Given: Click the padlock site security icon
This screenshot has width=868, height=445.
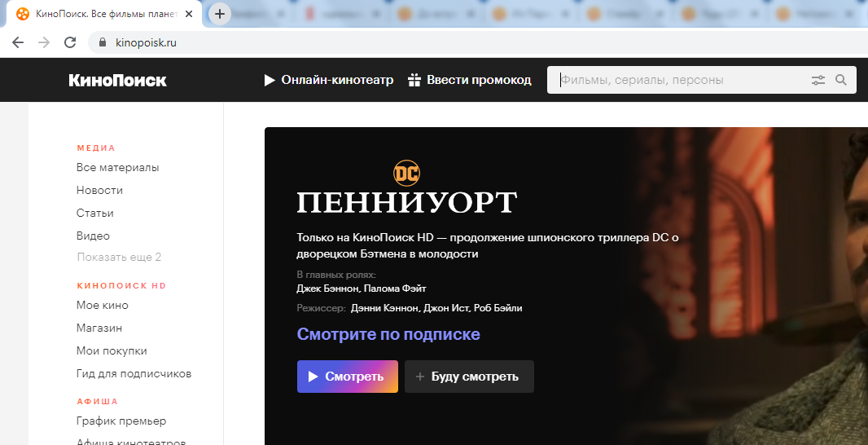Looking at the screenshot, I should click(101, 42).
